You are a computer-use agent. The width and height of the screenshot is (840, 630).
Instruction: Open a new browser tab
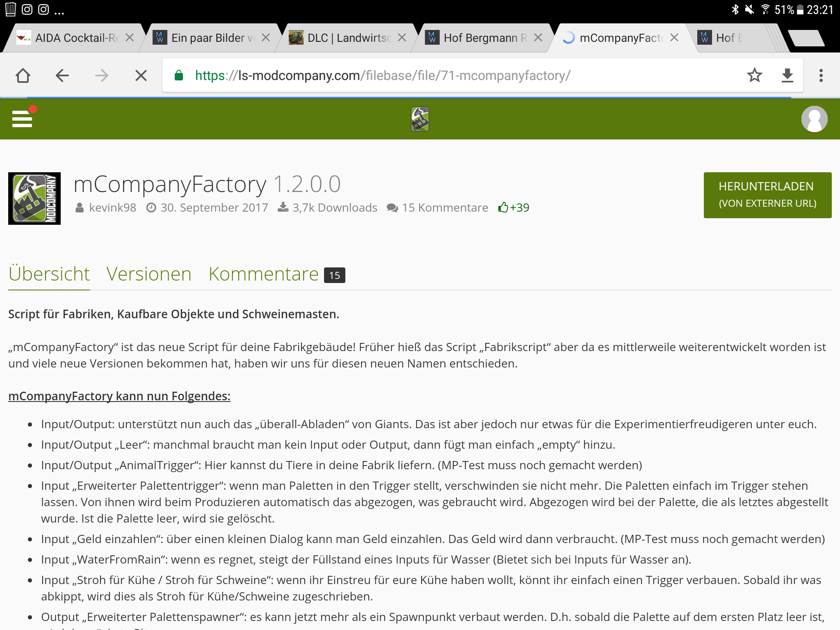click(x=806, y=38)
